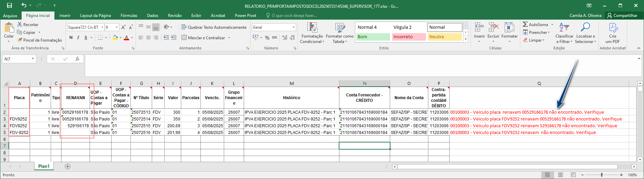Click the Colar paste icon
The width and height of the screenshot is (644, 179).
[9, 27]
